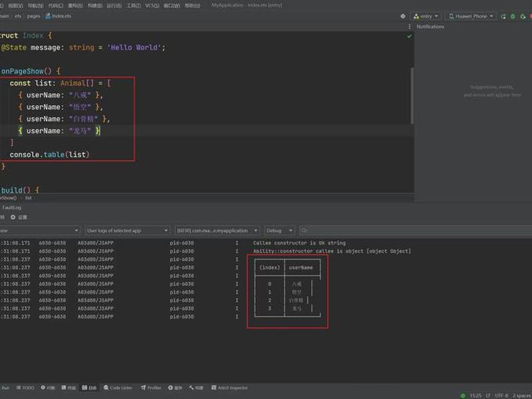
Task: Click the const list: Animal[] line
Action: point(61,83)
